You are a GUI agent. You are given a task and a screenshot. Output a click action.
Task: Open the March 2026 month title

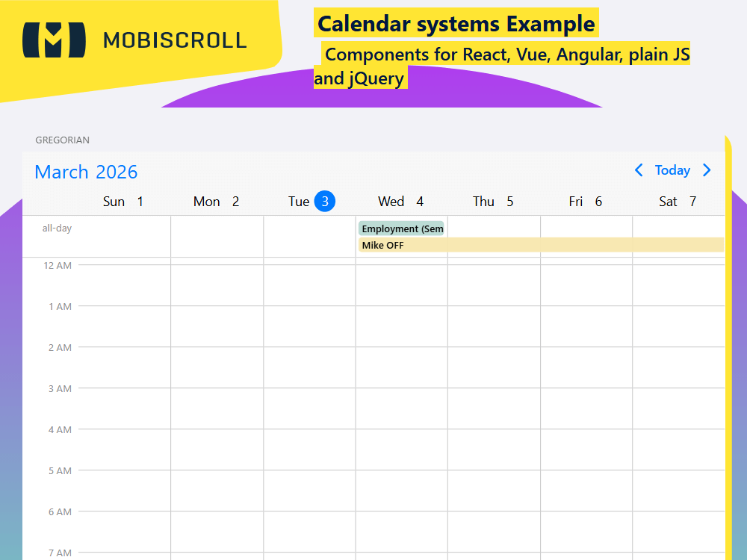tap(86, 172)
